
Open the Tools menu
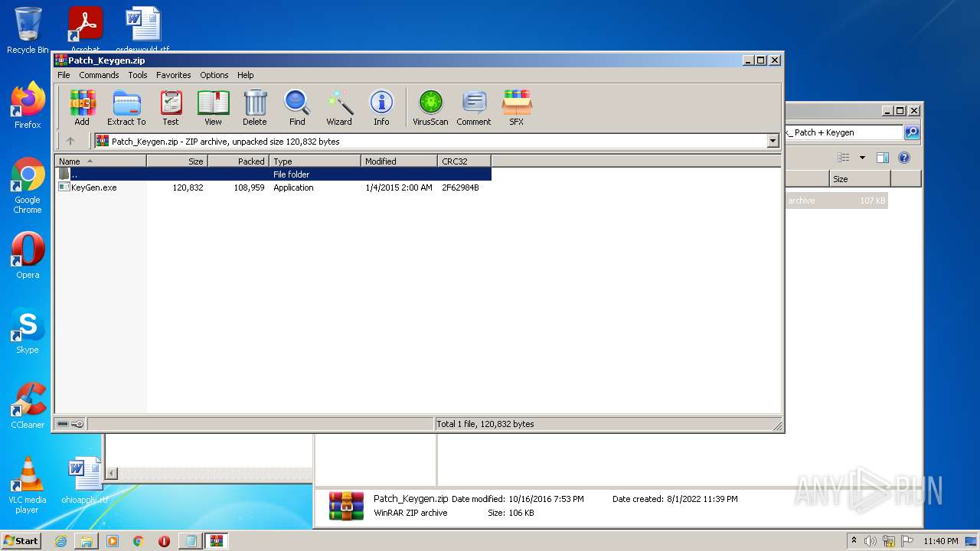click(x=138, y=75)
